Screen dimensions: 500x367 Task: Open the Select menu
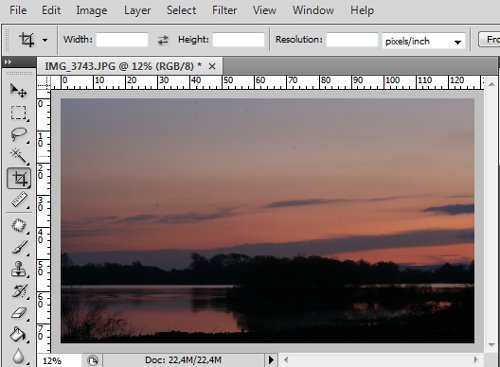[181, 10]
